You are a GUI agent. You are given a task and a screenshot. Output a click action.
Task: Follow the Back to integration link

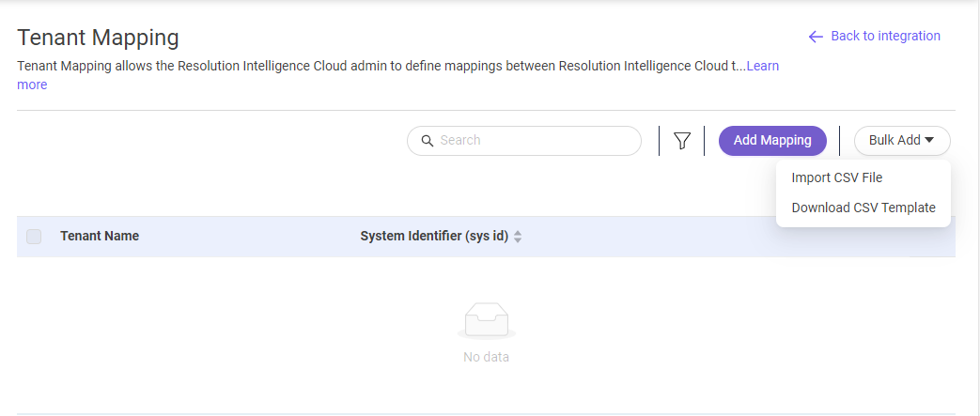[885, 37]
